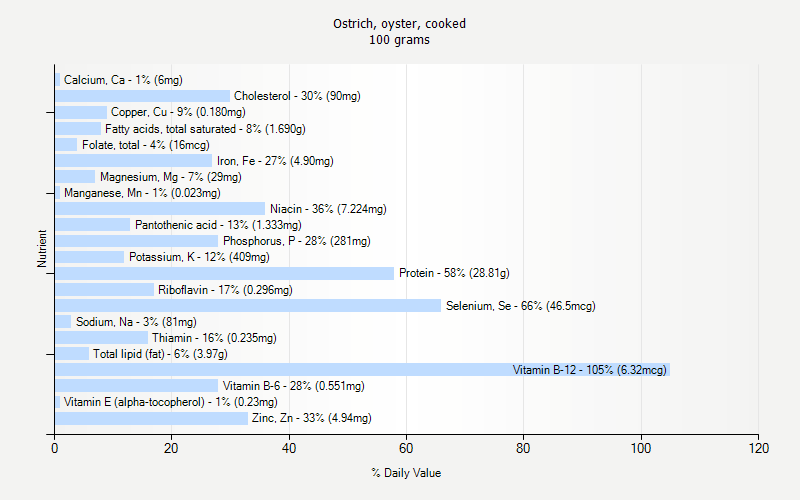Viewport: 800px width, 500px height.
Task: Click the 60 tick on x-axis
Action: click(406, 449)
